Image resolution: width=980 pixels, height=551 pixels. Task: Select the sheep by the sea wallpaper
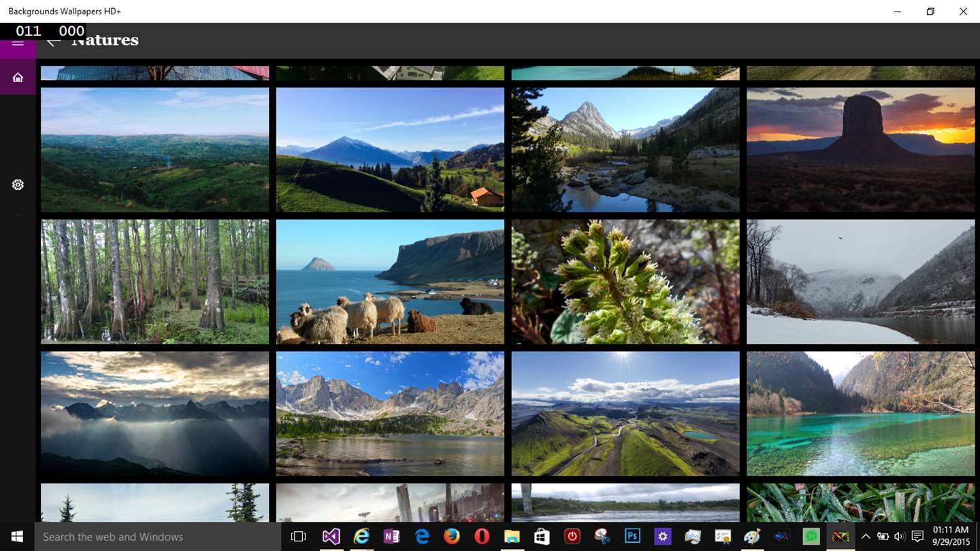click(390, 282)
